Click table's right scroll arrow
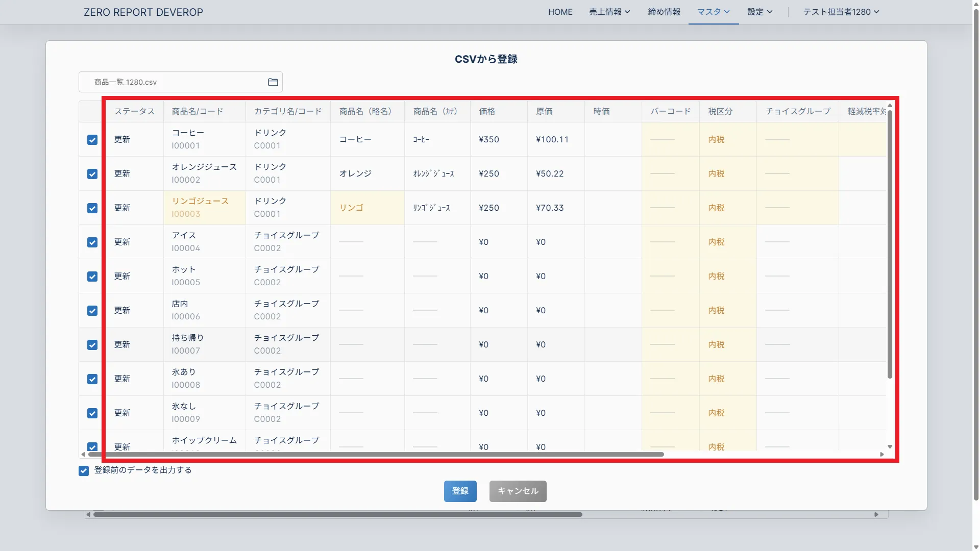 click(x=881, y=454)
